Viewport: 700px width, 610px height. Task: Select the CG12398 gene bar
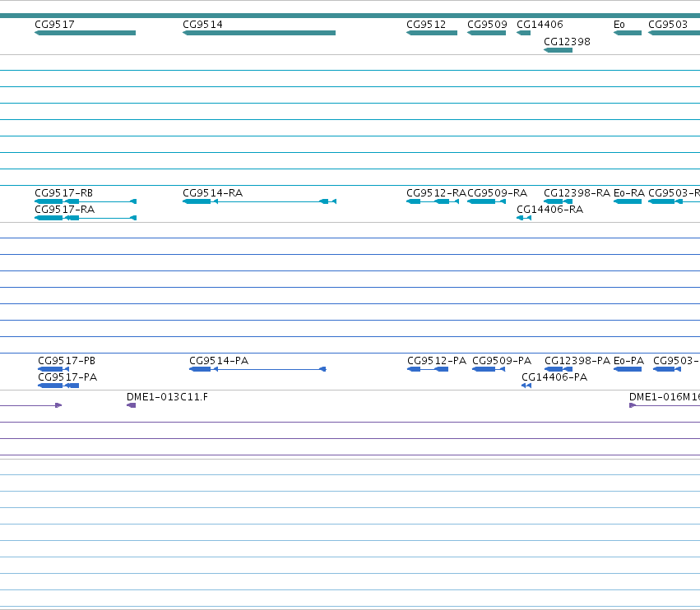coord(558,50)
